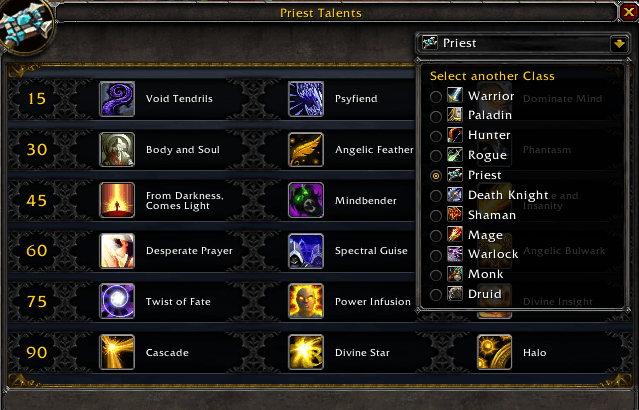Select the Warrior class radio button
The image size is (639, 410).
436,97
